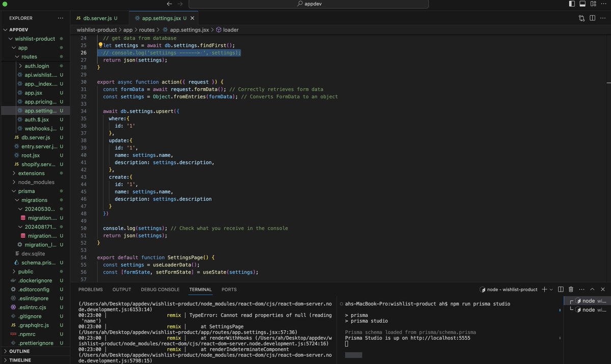Kill terminal with the trash icon
Screen dimensions: 611x364
pyautogui.click(x=571, y=289)
